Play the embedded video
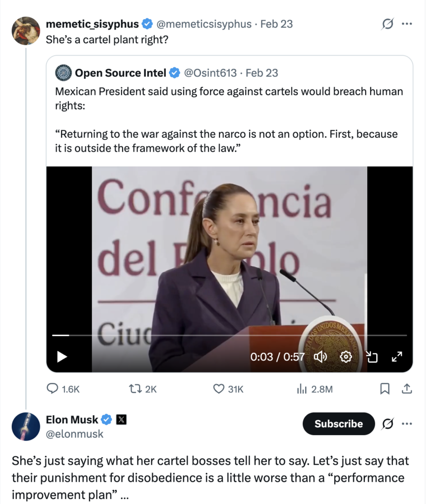Image resolution: width=445 pixels, height=504 pixels. tap(62, 356)
